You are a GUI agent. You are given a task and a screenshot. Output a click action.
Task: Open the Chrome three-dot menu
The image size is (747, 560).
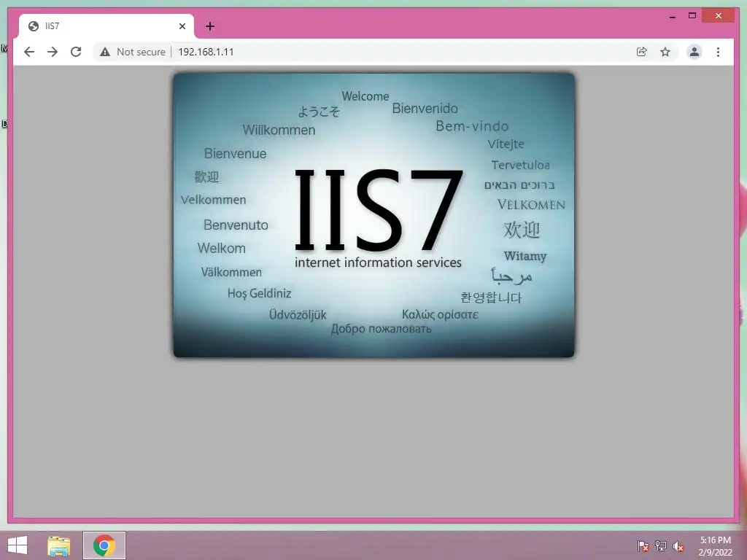pos(718,52)
